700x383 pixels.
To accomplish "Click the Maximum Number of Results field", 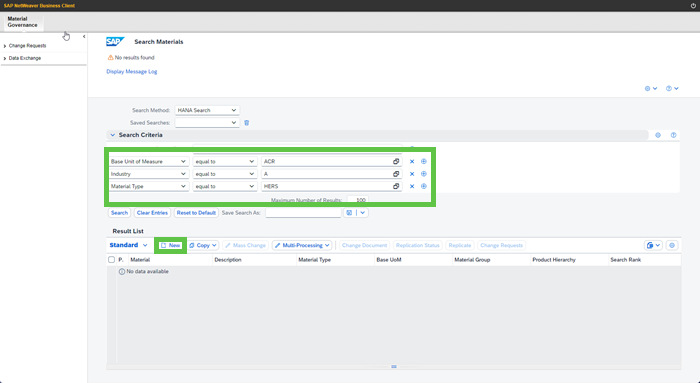I will pyautogui.click(x=358, y=200).
